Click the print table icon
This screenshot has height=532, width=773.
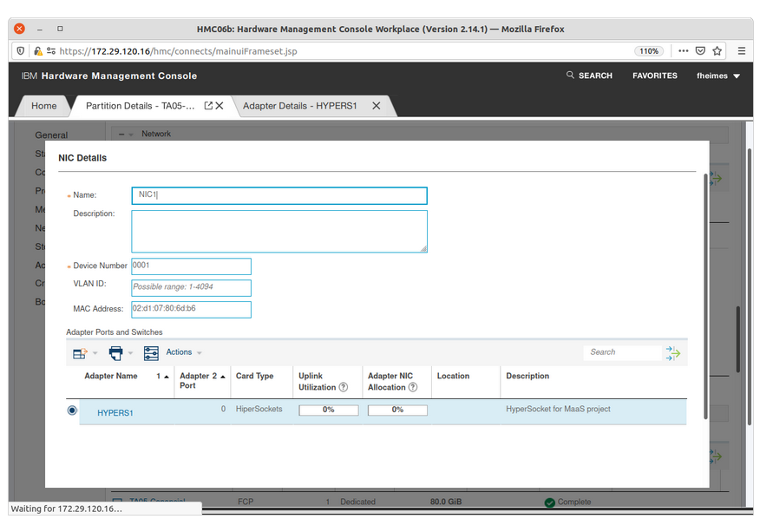pos(115,353)
